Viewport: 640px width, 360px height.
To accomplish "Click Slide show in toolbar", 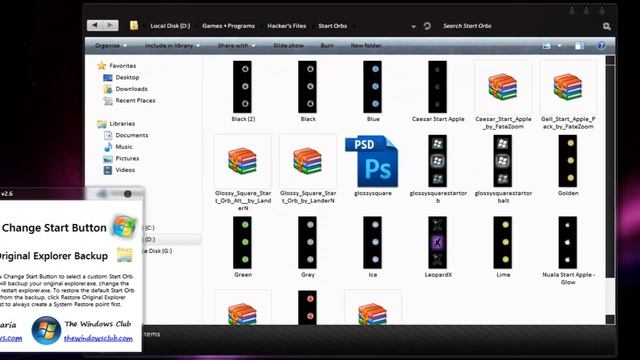I will 288,45.
